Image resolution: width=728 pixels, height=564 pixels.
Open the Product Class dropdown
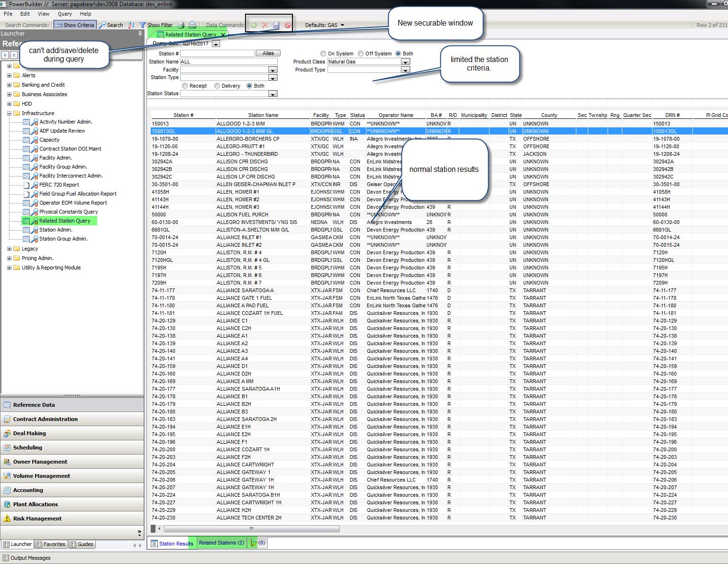pos(405,62)
